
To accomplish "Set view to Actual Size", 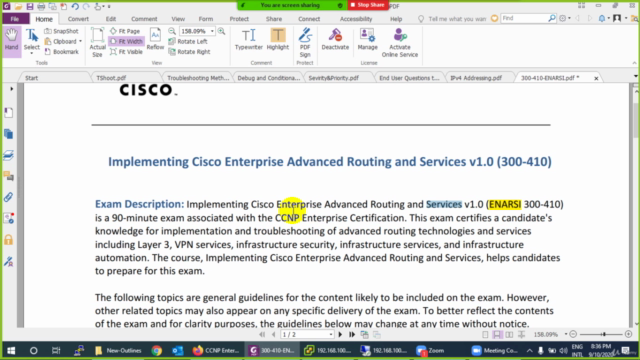I will click(x=97, y=42).
